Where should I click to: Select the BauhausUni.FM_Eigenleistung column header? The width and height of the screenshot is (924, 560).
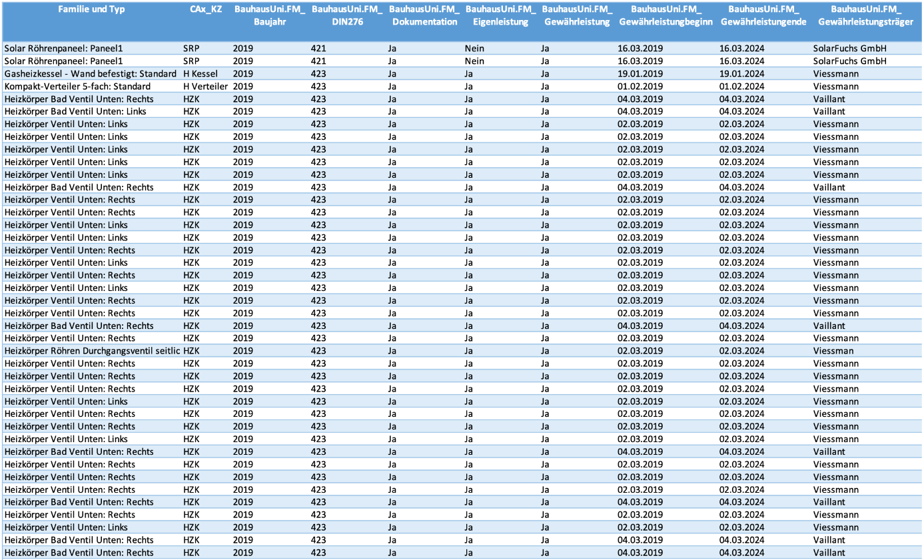(x=500, y=15)
